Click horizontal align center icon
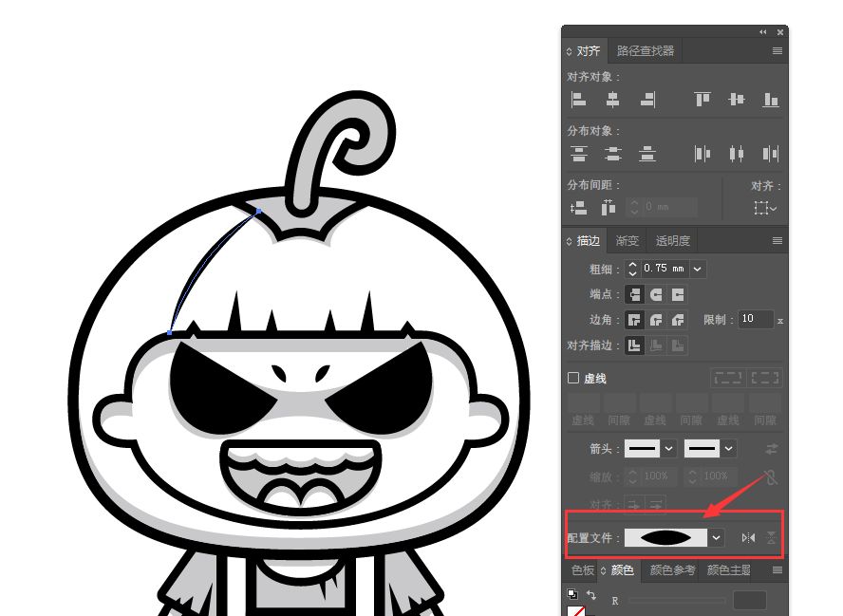 click(x=612, y=100)
